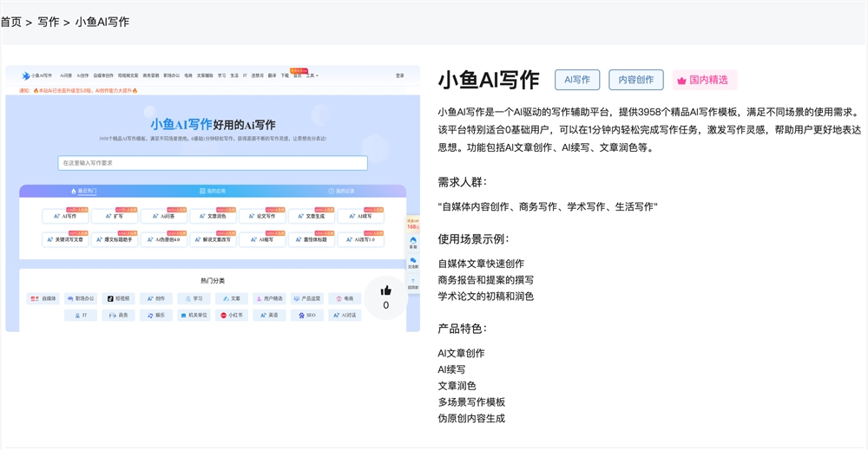Click the 内容创作 tag button
The image size is (868, 450).
click(636, 80)
